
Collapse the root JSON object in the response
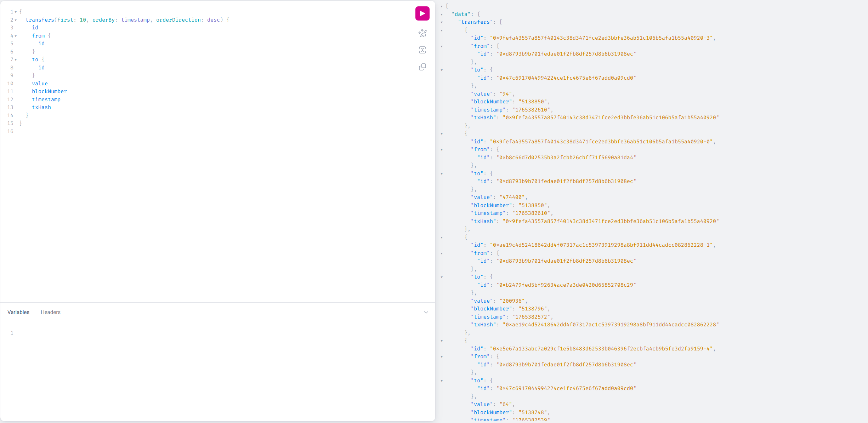[x=442, y=6]
